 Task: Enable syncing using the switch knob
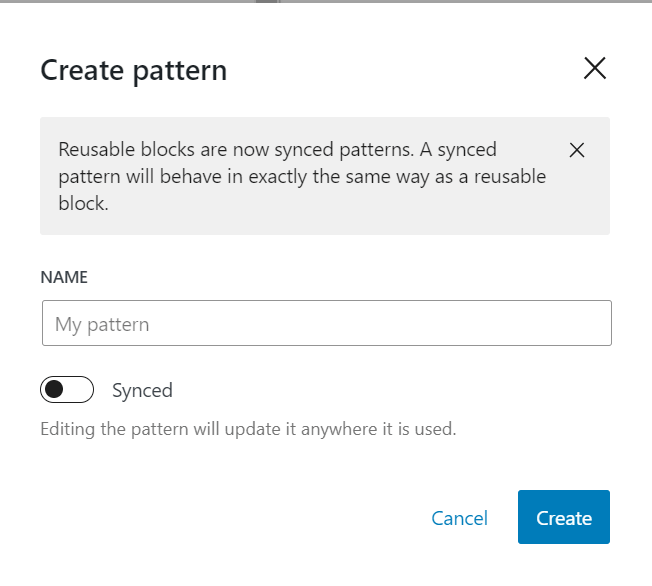54,390
